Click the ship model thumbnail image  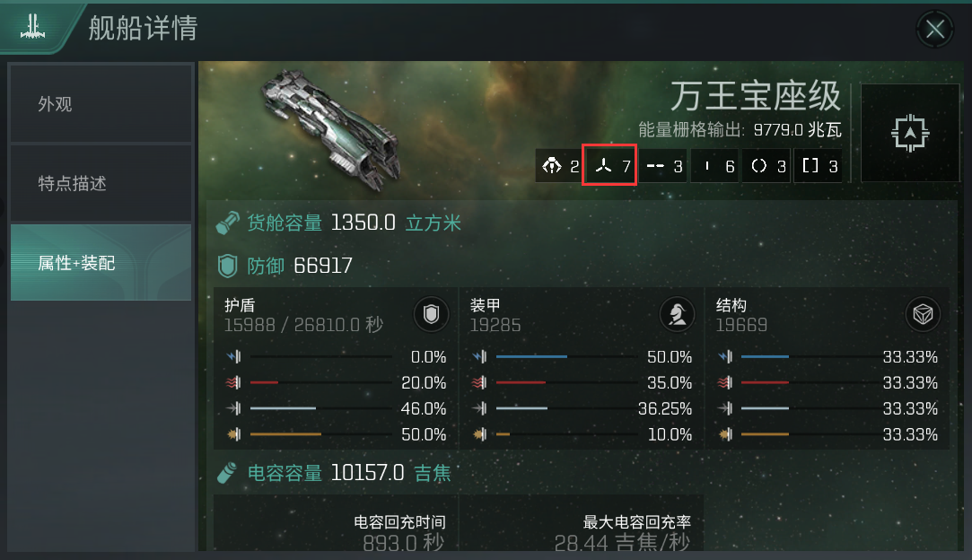(332, 128)
